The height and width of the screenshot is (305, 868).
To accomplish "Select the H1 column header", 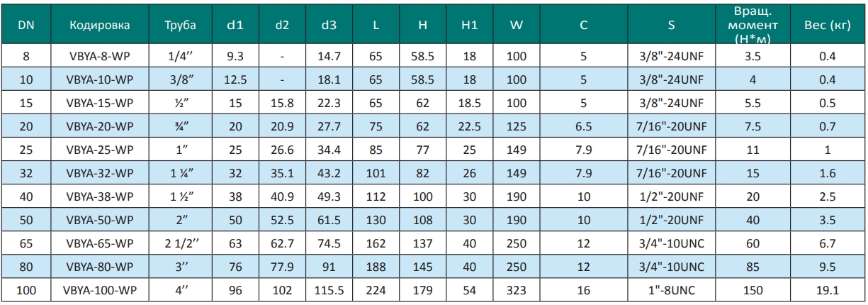I will click(468, 25).
